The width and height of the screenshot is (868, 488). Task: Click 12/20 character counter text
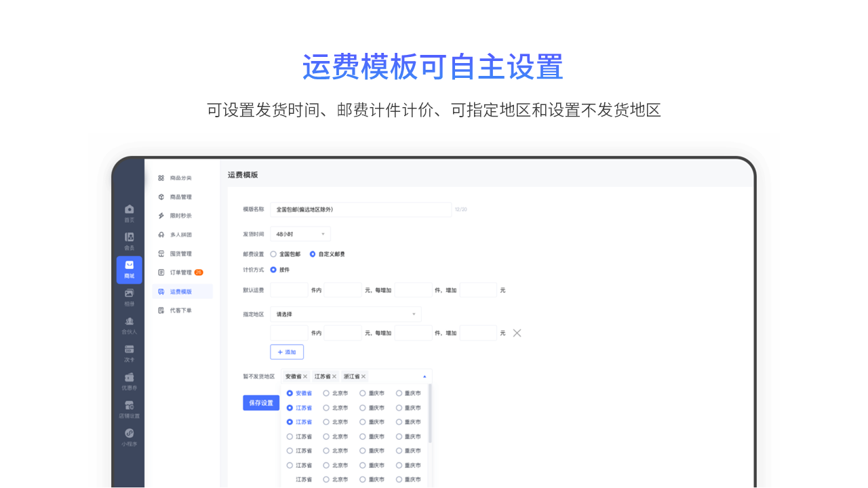pos(461,209)
